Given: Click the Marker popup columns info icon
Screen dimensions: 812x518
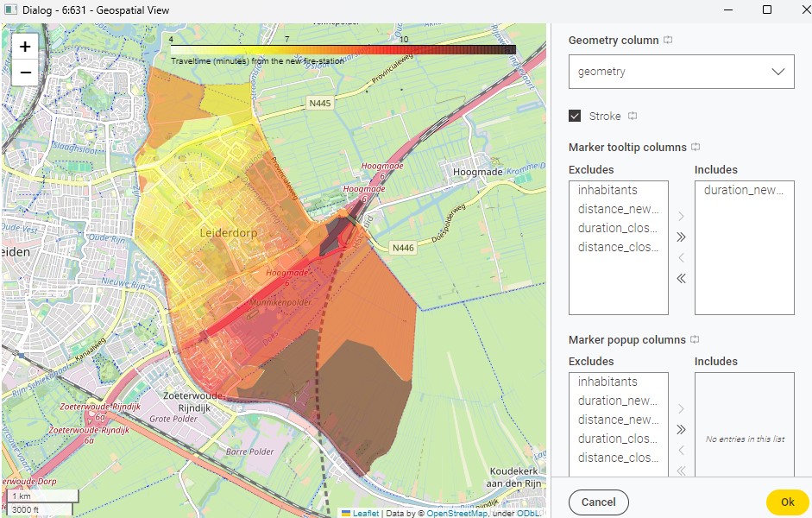Looking at the screenshot, I should [695, 340].
